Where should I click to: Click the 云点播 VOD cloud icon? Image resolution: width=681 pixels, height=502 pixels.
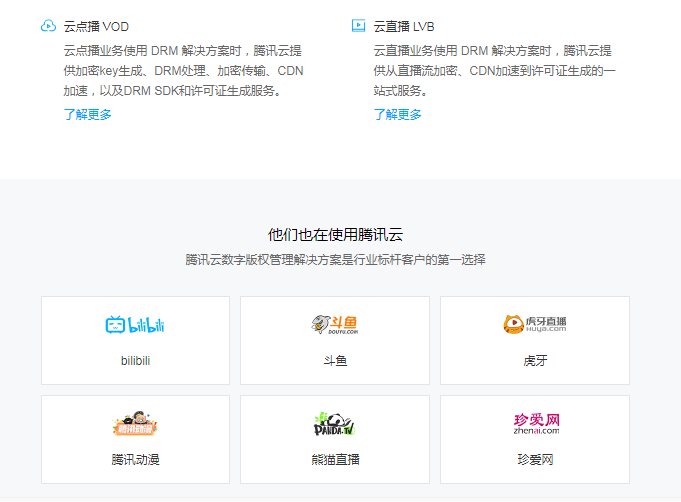(48, 26)
